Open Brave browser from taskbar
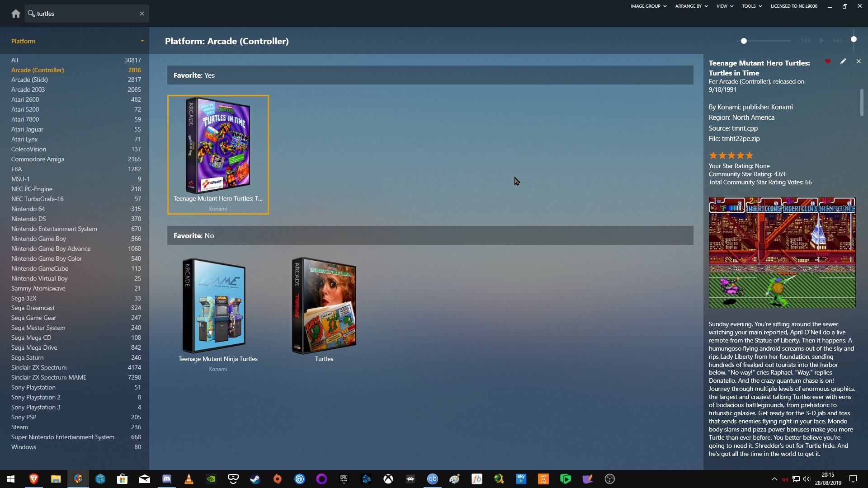Viewport: 868px width, 488px height. (x=33, y=479)
